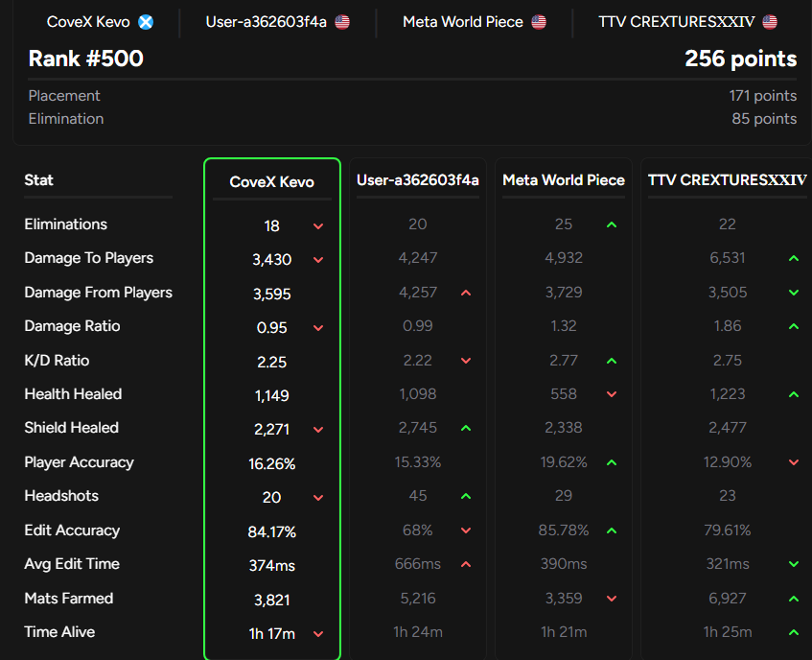Click red up arrow beside avg edit time 666ms

pos(466,564)
